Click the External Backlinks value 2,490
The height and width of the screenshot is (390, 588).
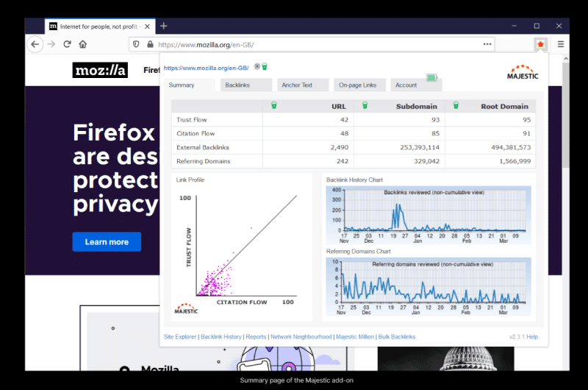pos(340,147)
